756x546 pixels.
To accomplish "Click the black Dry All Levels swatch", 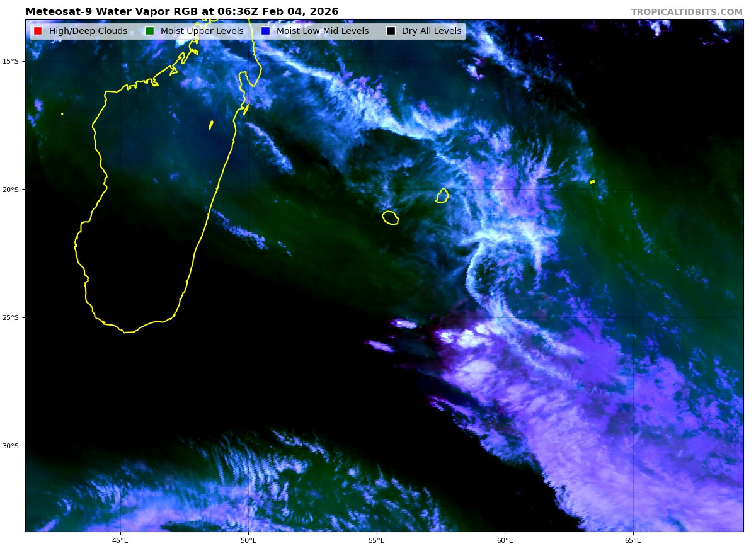I will 391,31.
